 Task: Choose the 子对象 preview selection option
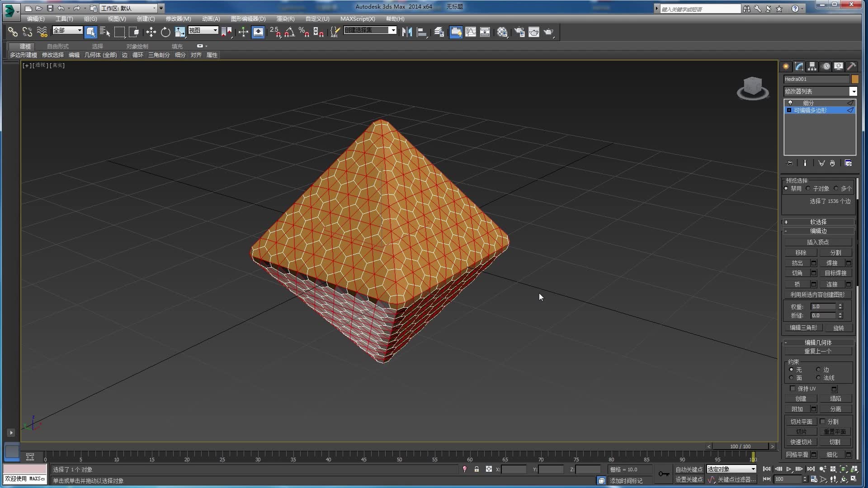tap(808, 188)
